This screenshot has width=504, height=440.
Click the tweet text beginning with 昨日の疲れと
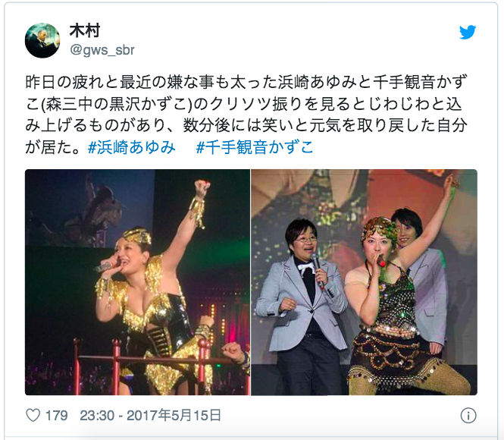[x=246, y=115]
